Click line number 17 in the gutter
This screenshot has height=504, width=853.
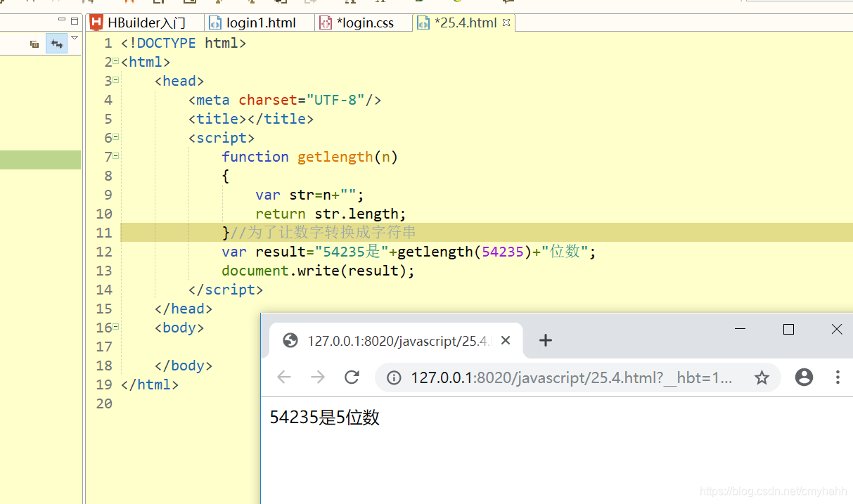(104, 347)
